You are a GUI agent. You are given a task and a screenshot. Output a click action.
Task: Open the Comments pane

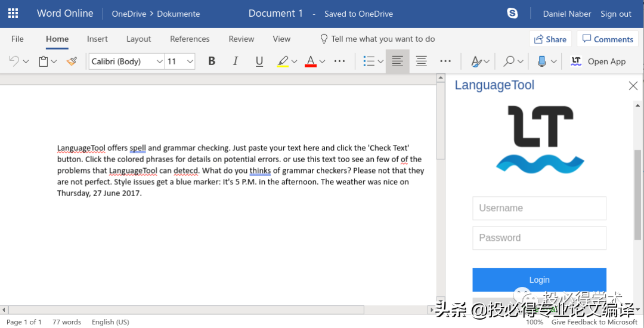coord(608,39)
